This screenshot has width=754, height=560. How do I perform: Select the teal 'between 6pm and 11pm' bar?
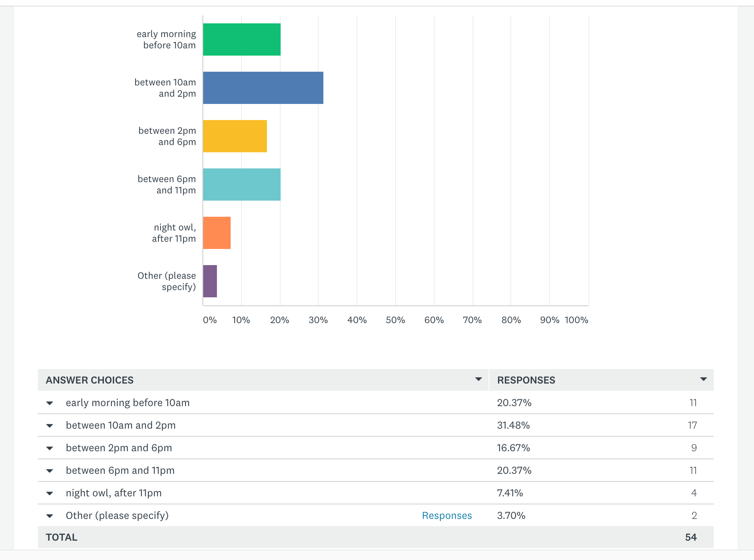coord(242,185)
